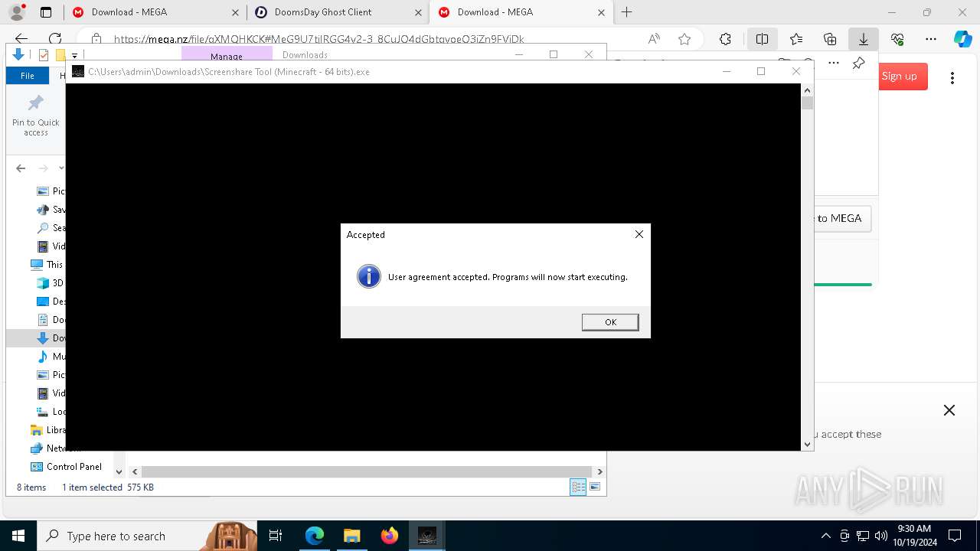Click Explorer back arrow
The image size is (980, 551).
click(21, 168)
